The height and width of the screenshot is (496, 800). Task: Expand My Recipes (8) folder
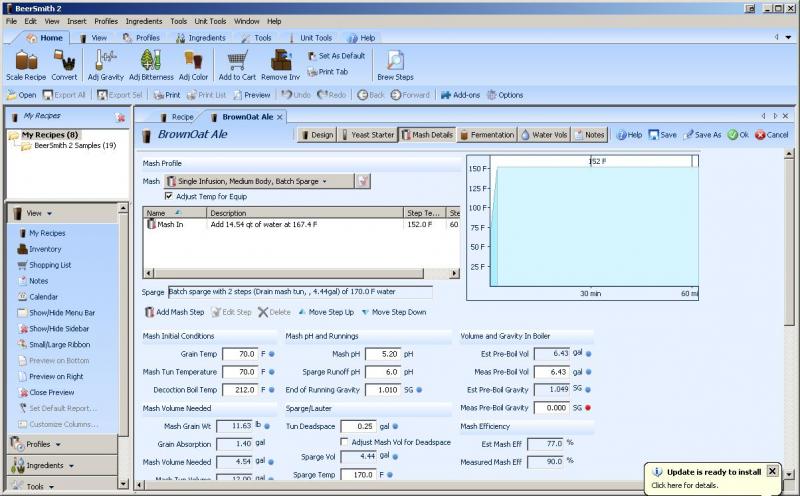[x=49, y=135]
